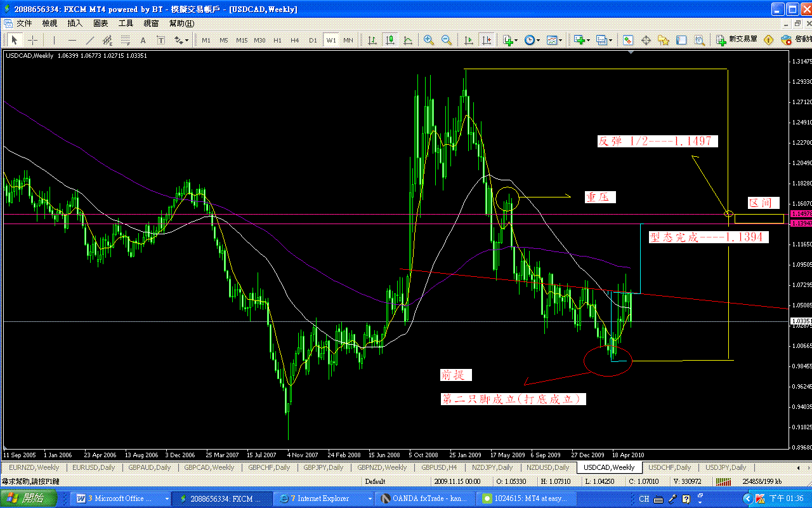Switch timeframe to M5
812x508 pixels.
(224, 40)
